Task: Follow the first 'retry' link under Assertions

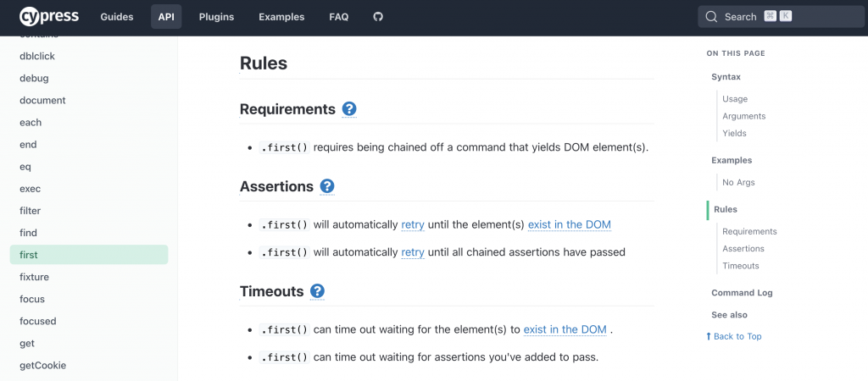Action: [x=413, y=225]
